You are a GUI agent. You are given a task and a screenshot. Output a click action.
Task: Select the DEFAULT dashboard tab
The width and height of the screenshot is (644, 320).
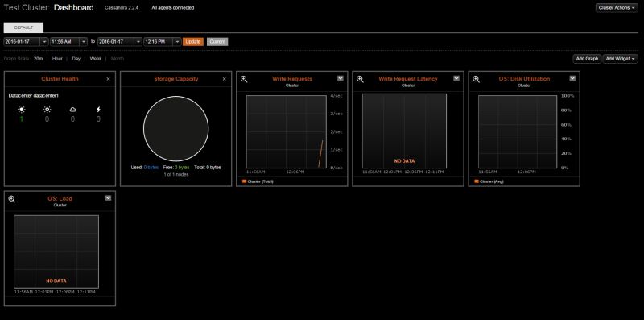(x=23, y=27)
